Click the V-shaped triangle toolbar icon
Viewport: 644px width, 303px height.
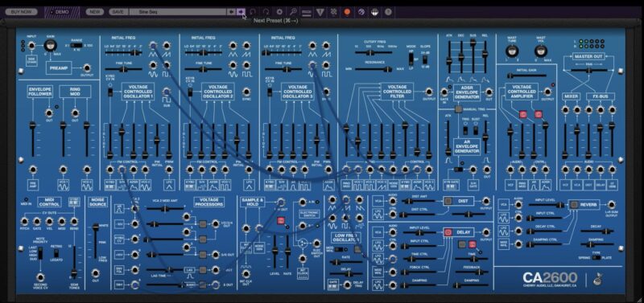pyautogui.click(x=320, y=12)
